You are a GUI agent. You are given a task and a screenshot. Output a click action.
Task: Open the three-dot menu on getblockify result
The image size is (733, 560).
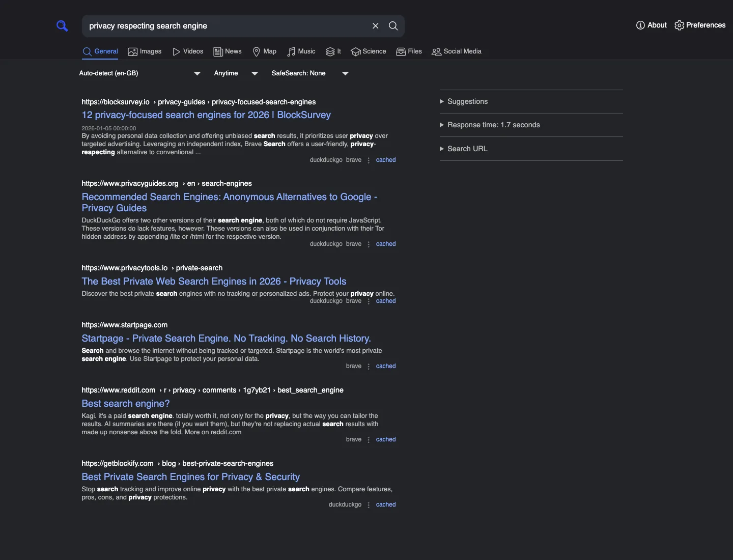[369, 505]
